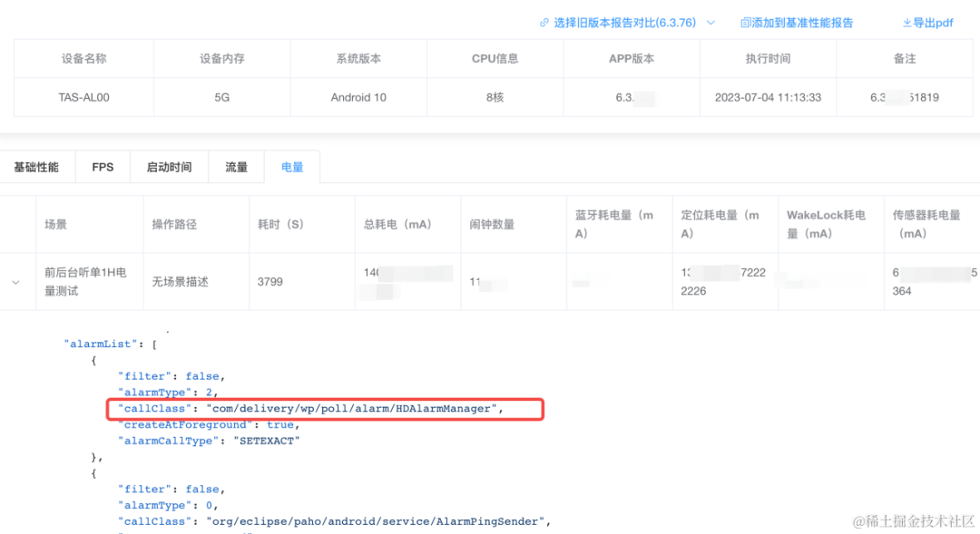Click the CPU信息 column header
980x534 pixels.
coord(495,59)
